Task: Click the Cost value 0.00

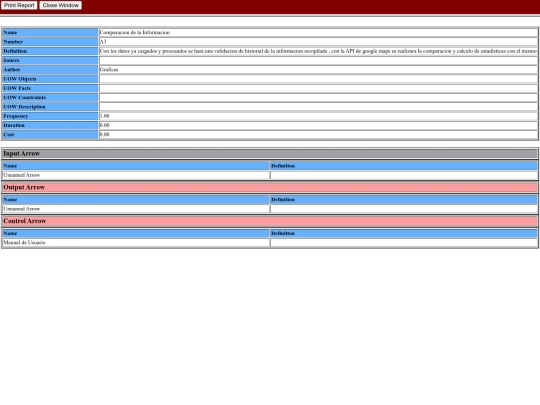Action: click(x=105, y=135)
